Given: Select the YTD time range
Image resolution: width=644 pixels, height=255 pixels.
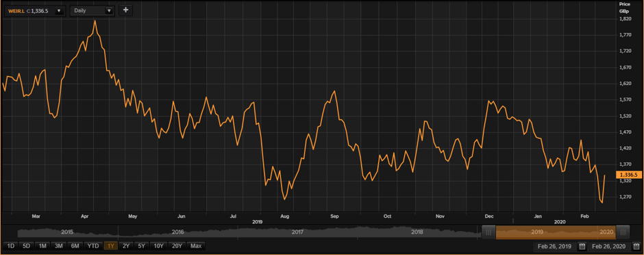Looking at the screenshot, I should point(92,246).
